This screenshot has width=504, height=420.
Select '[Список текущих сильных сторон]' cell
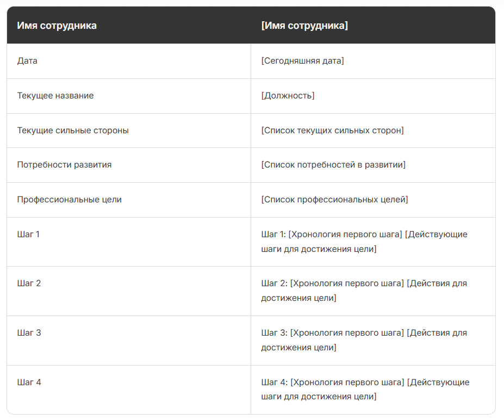(x=332, y=131)
